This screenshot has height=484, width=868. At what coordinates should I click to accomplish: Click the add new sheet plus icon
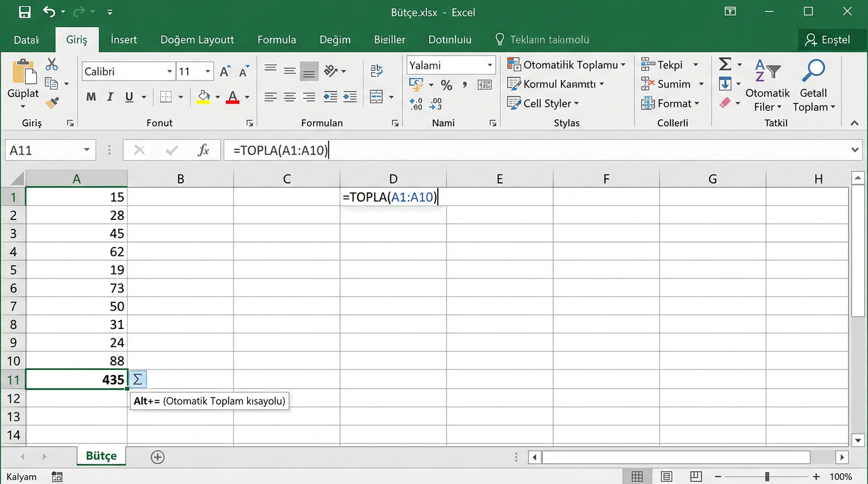tap(158, 457)
